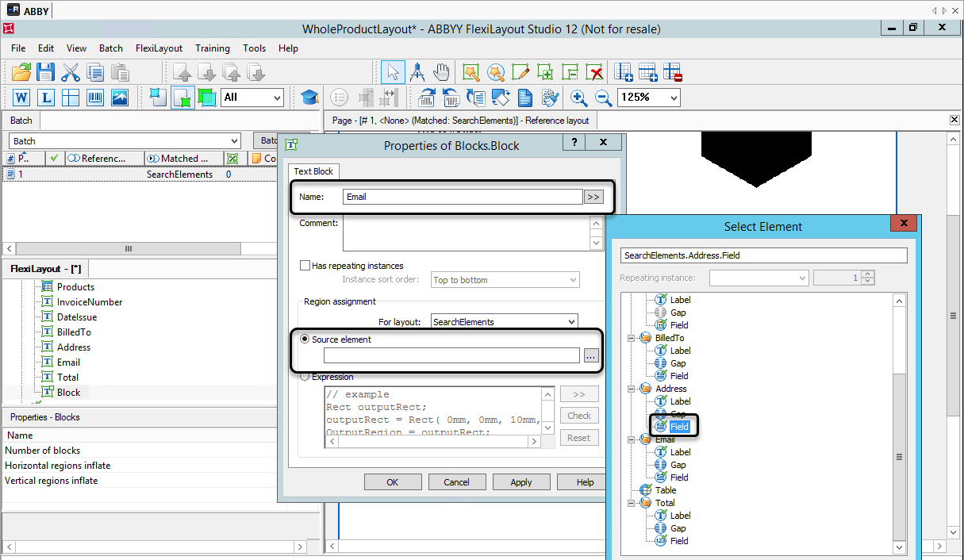Click the L label element icon
This screenshot has height=560, width=964.
point(46,98)
